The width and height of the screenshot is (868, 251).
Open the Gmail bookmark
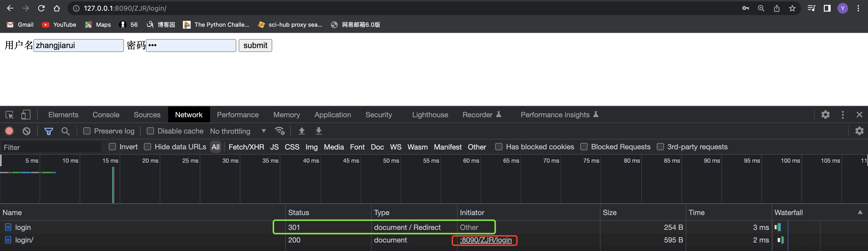point(20,25)
